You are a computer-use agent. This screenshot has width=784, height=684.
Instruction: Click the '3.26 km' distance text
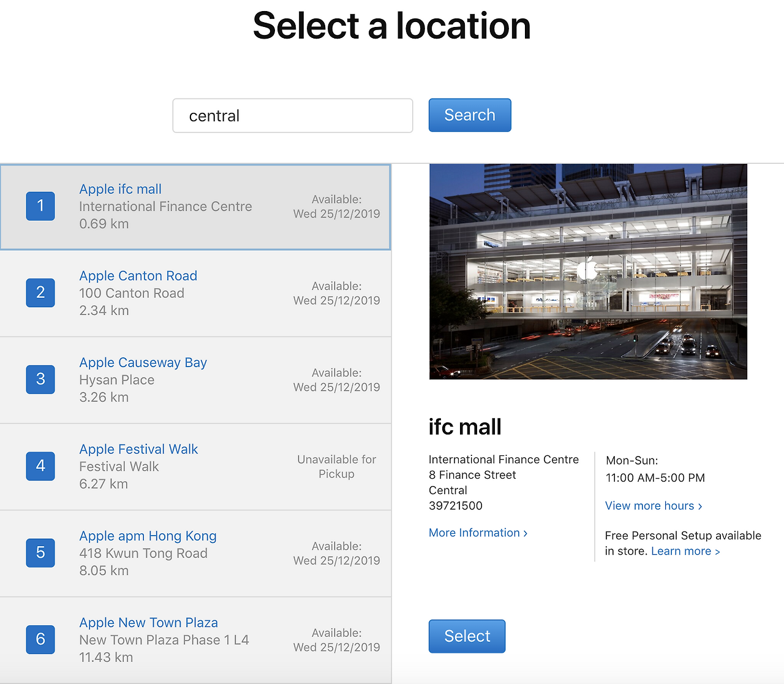click(x=104, y=398)
